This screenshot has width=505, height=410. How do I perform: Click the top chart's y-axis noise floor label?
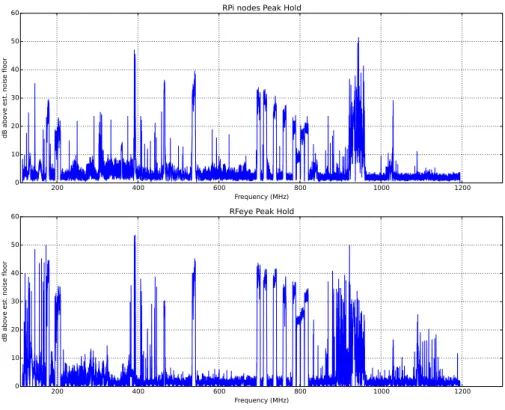pyautogui.click(x=4, y=98)
